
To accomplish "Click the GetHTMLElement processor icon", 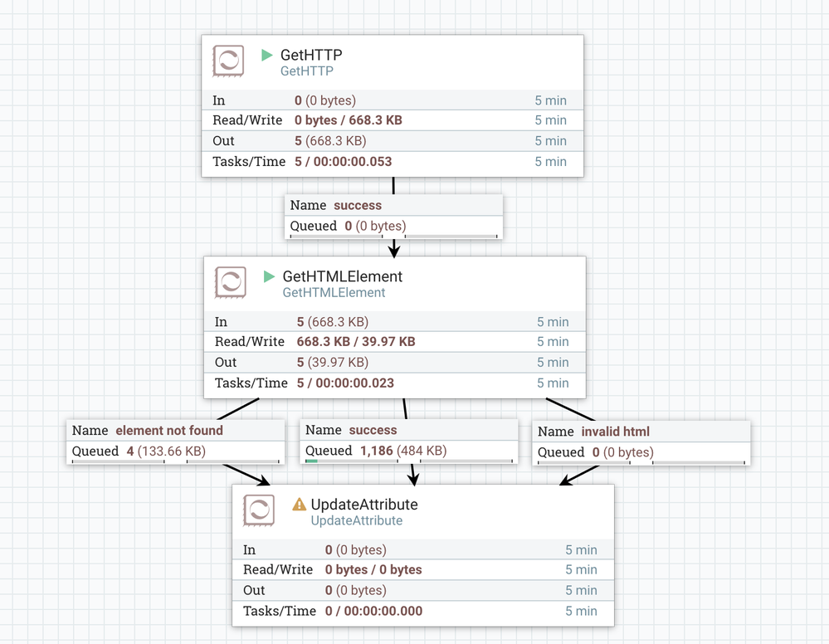I will point(231,282).
